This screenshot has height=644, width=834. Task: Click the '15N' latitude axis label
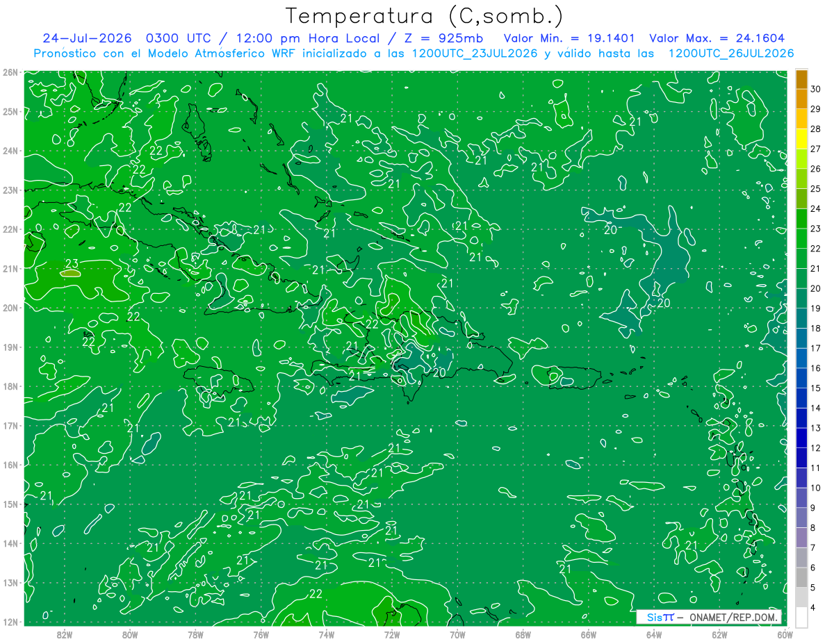click(x=10, y=504)
